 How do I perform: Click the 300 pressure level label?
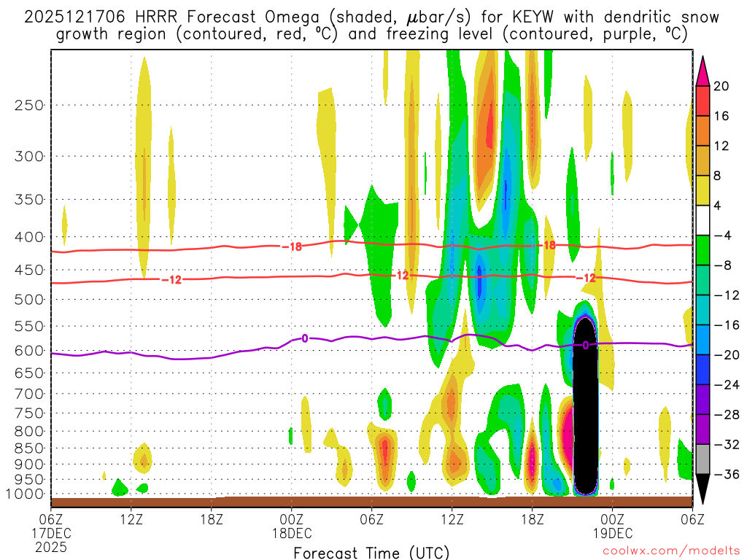pyautogui.click(x=28, y=156)
